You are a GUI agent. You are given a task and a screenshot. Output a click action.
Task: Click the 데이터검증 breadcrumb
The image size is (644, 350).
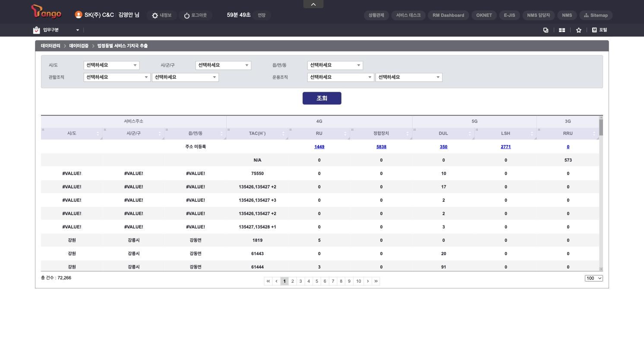pos(79,46)
